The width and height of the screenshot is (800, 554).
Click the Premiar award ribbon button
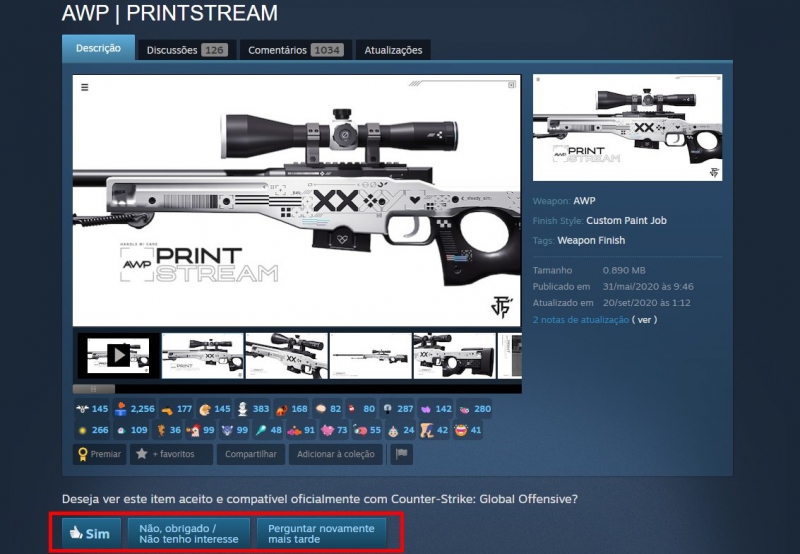point(99,454)
